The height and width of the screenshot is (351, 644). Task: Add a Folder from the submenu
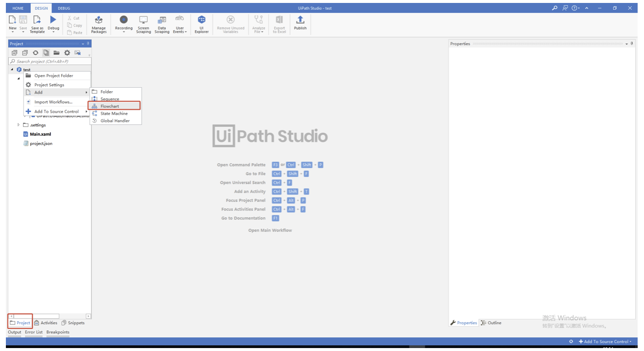click(x=116, y=92)
